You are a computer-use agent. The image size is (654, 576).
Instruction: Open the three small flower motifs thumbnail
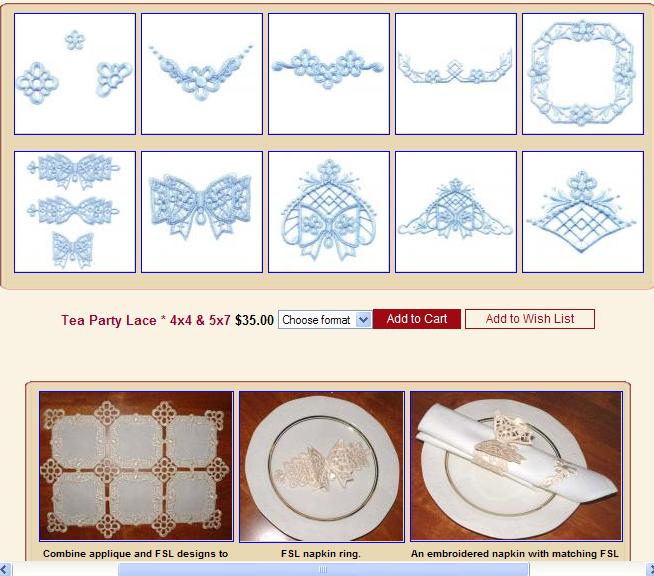click(x=75, y=74)
